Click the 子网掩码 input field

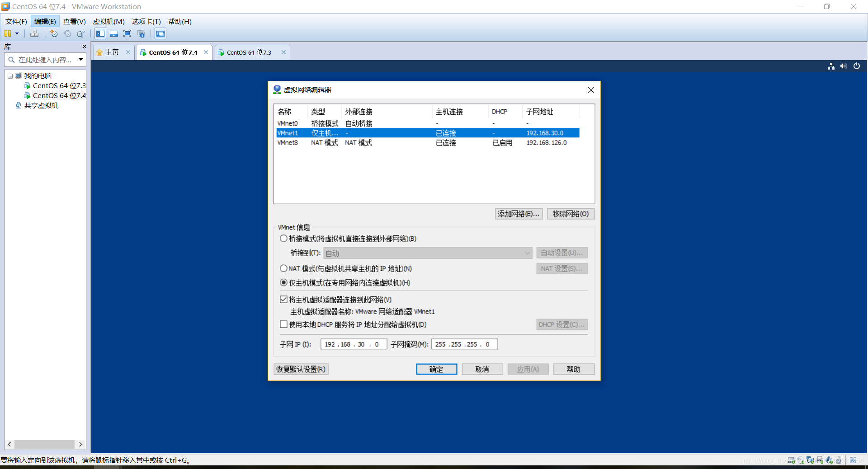pos(465,344)
